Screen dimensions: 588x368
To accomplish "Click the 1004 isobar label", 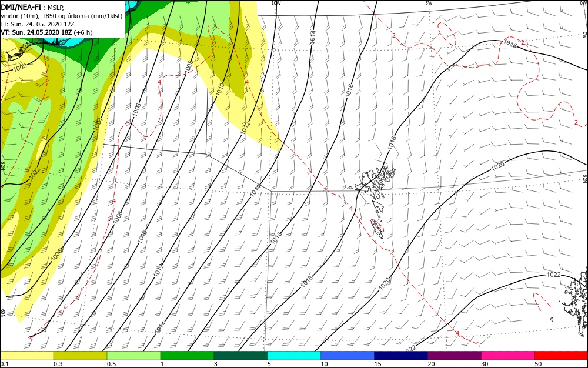I will [98, 124].
